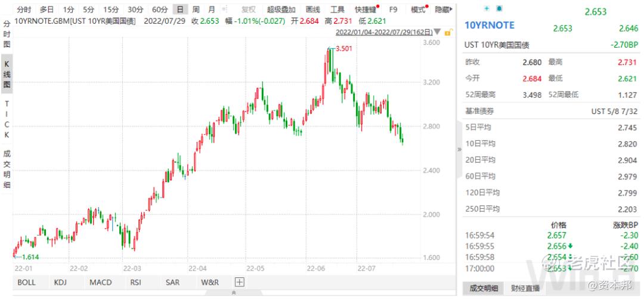The height and width of the screenshot is (300, 644).
Task: Select the 月 monthly period
Action: [x=211, y=10]
